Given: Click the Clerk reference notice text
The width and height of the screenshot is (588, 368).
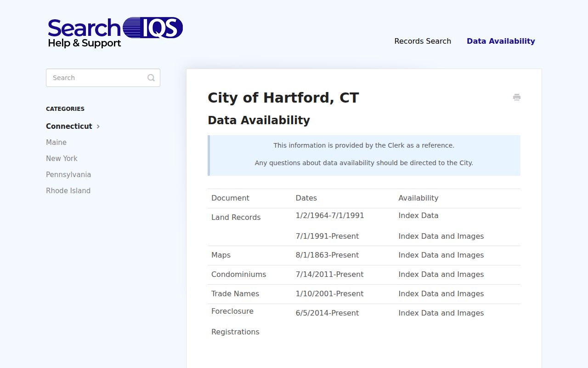Looking at the screenshot, I should pyautogui.click(x=364, y=145).
